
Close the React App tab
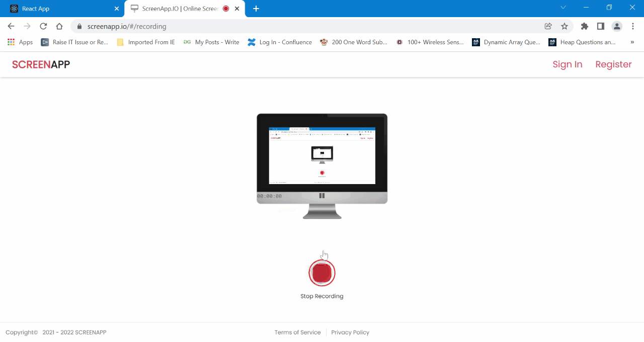pos(116,9)
